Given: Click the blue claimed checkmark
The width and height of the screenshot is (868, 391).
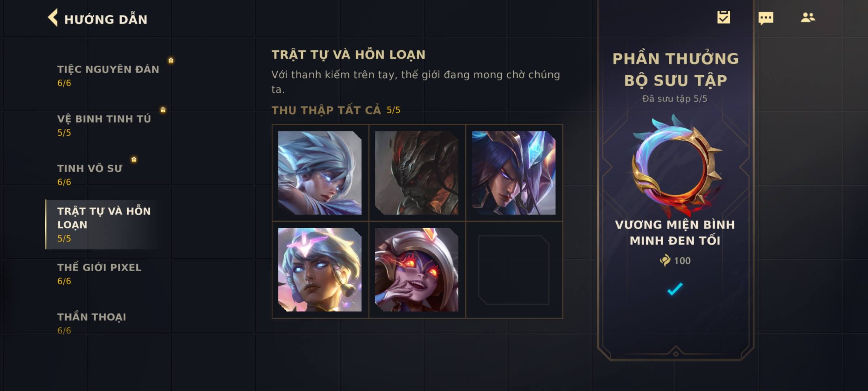Looking at the screenshot, I should [x=675, y=289].
